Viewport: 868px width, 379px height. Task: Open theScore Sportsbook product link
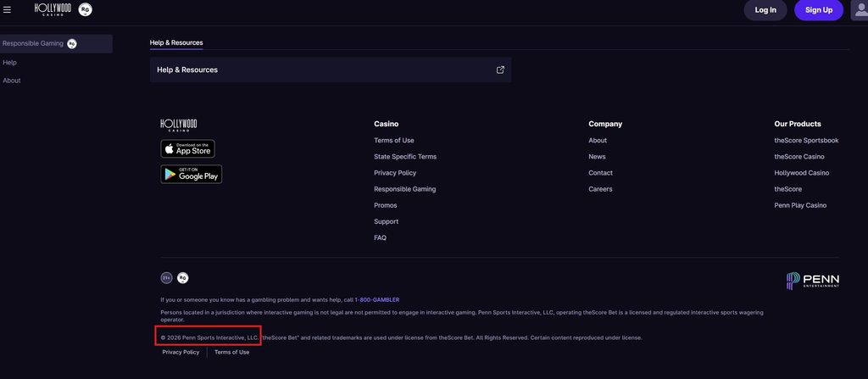click(x=806, y=141)
